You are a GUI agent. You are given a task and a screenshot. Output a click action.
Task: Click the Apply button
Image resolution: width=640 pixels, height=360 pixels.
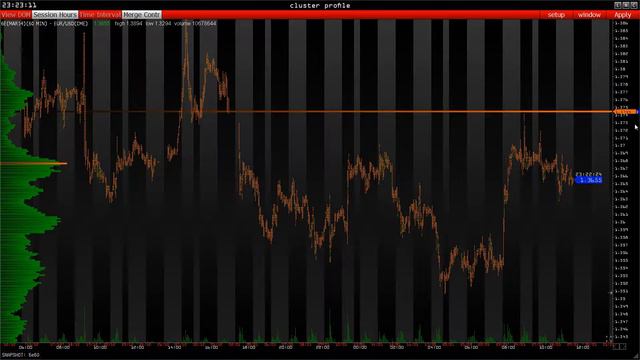(x=622, y=15)
